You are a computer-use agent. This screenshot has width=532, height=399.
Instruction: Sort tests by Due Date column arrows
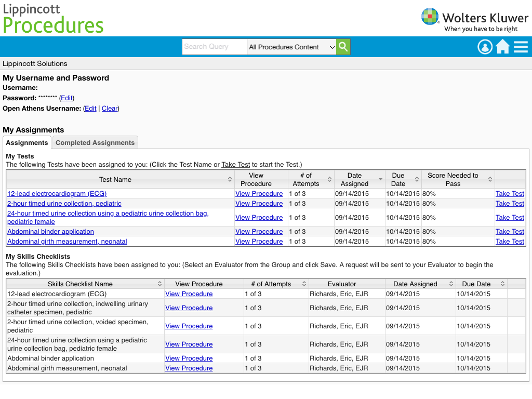[416, 179]
